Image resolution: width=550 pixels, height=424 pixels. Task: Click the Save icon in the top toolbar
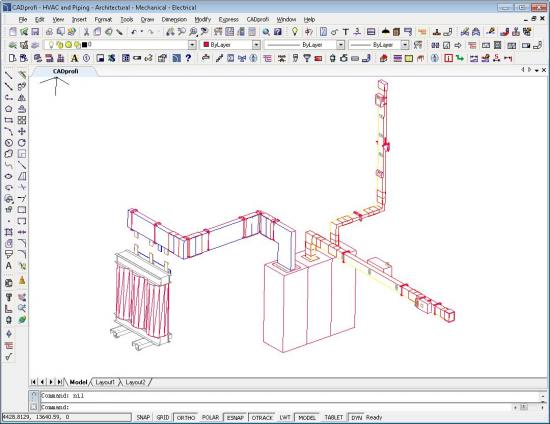point(35,32)
